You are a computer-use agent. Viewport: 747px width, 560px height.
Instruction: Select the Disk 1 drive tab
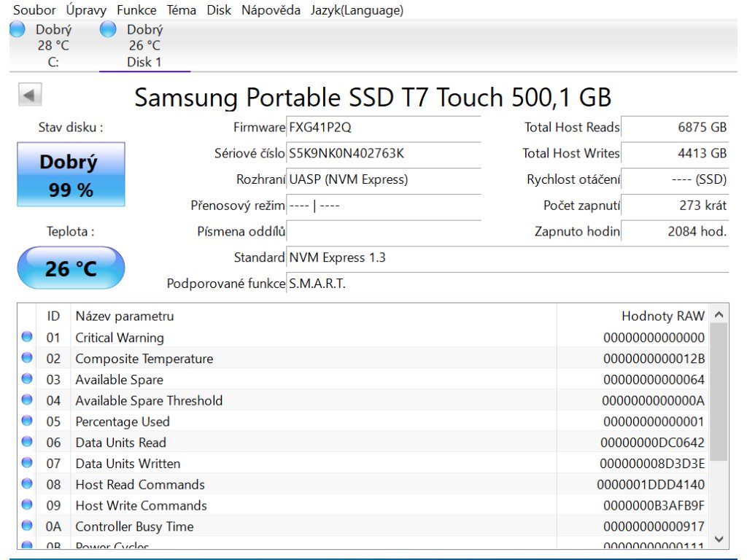(x=144, y=45)
